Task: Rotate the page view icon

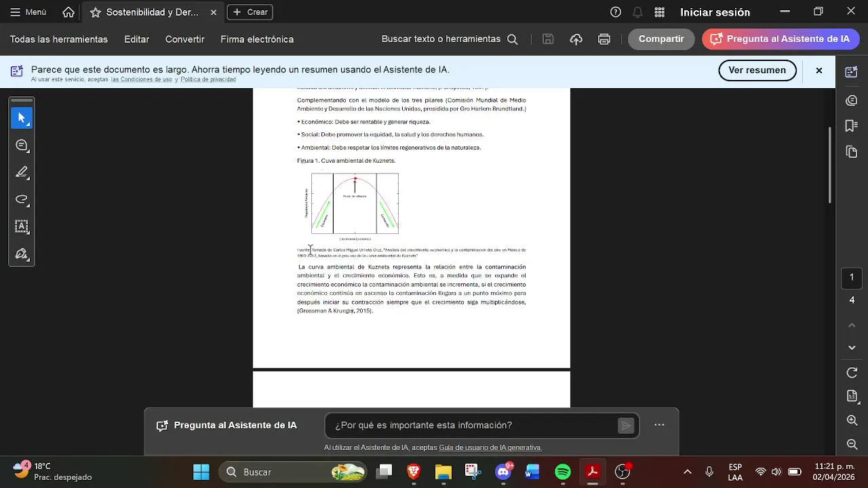Action: pyautogui.click(x=852, y=373)
